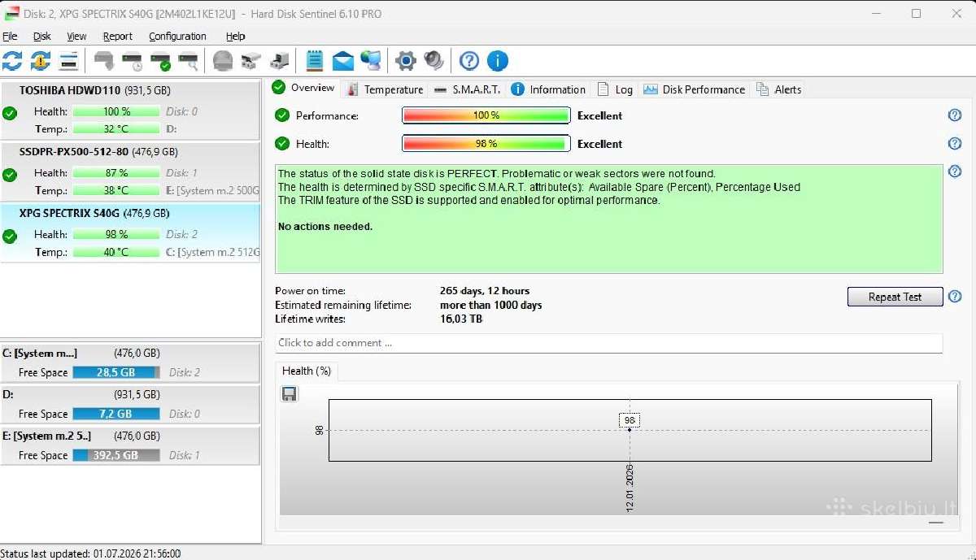Select the Health (%) graph tab
Screen dimensions: 976x560
click(x=307, y=371)
